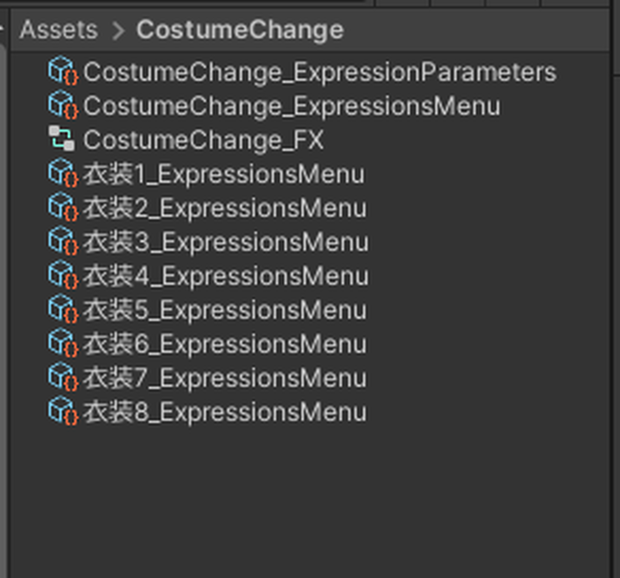This screenshot has height=578, width=620.
Task: Click the 衣装2_ExpressionsMenu asset icon
Action: 63,207
